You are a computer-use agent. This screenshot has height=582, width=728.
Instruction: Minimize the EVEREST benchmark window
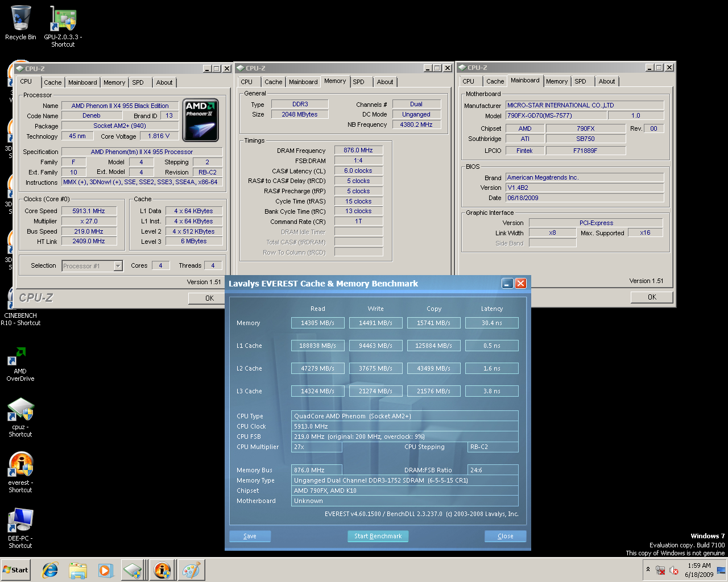point(507,283)
